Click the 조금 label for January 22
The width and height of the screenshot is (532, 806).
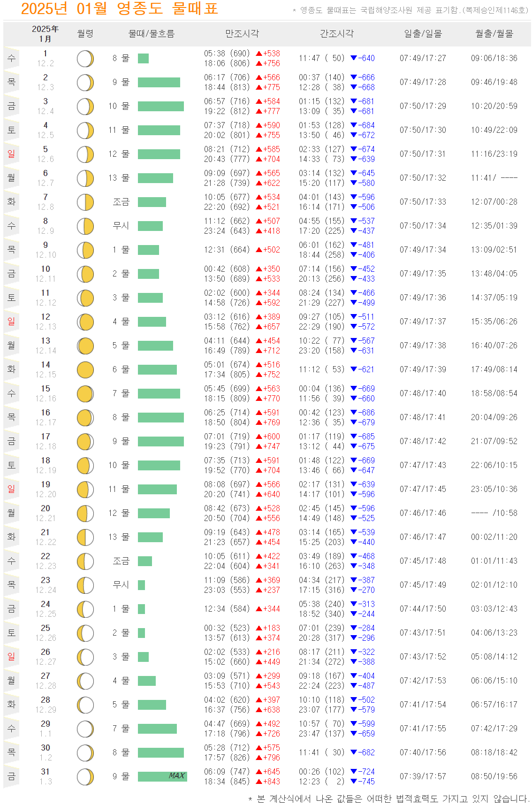121,561
